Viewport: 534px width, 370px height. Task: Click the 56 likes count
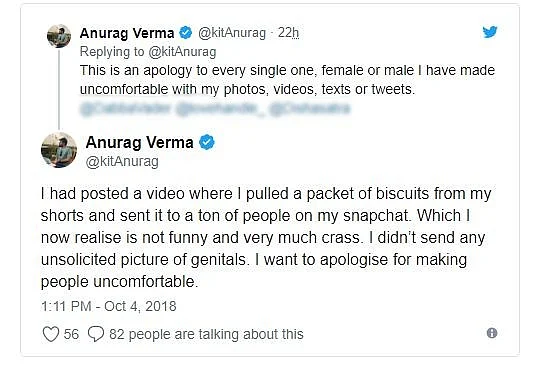point(71,334)
